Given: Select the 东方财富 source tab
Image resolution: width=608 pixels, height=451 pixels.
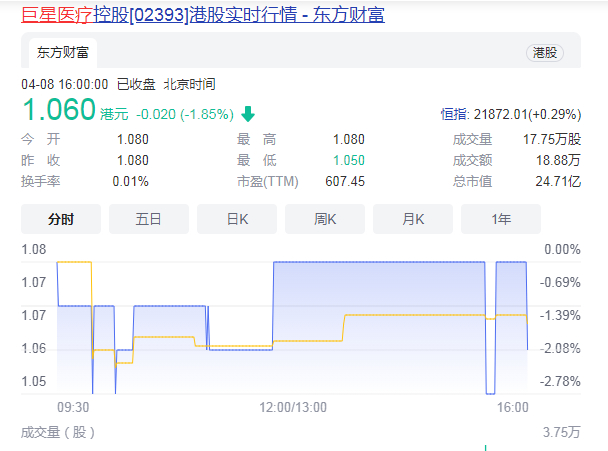Looking at the screenshot, I should (63, 53).
